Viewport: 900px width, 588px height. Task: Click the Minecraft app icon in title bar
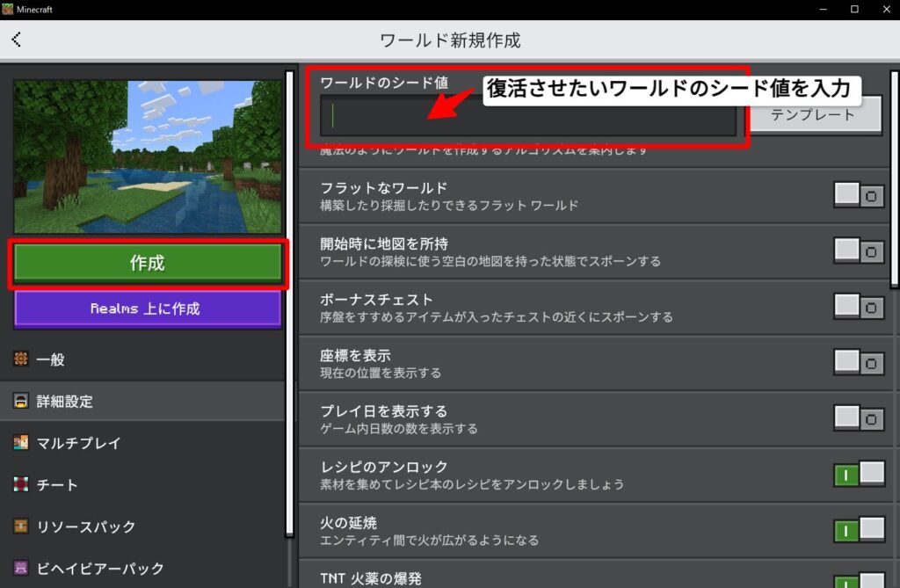[9, 9]
